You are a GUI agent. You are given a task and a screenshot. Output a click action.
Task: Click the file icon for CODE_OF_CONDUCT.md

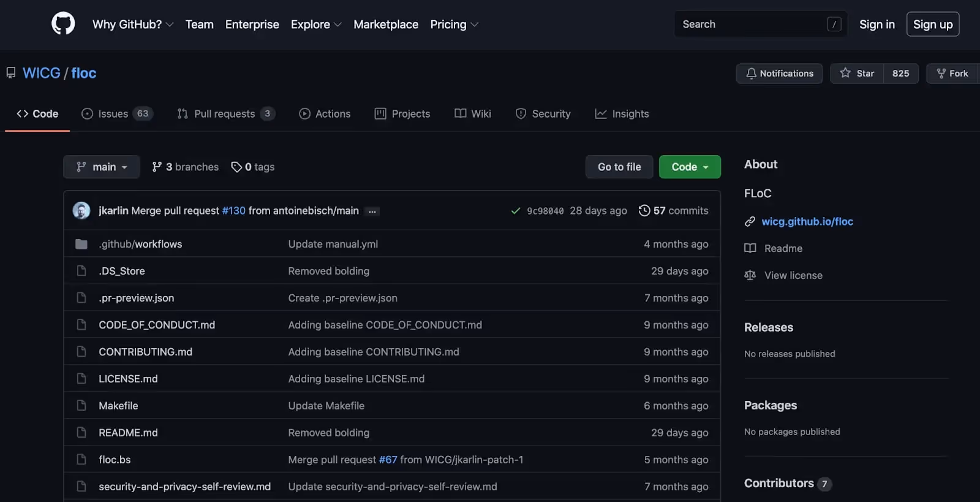coord(81,325)
